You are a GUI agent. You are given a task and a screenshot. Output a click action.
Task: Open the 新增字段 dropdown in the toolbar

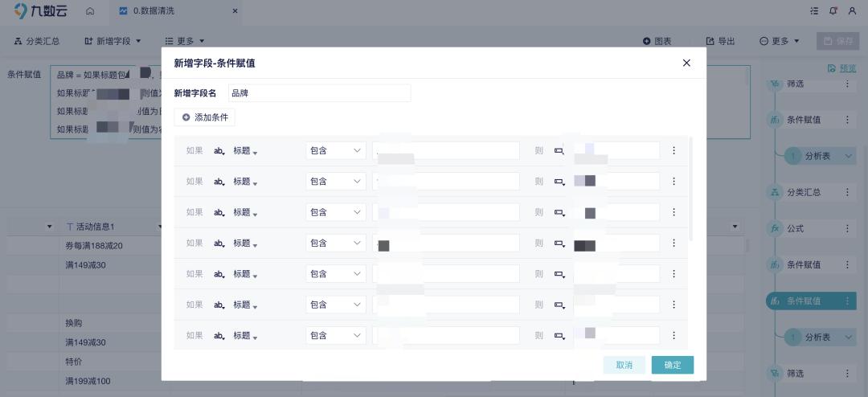click(113, 41)
